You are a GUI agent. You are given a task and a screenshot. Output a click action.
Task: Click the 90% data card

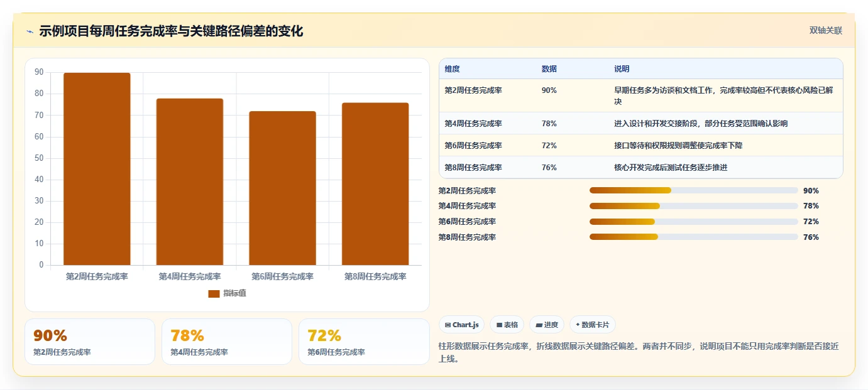90,342
